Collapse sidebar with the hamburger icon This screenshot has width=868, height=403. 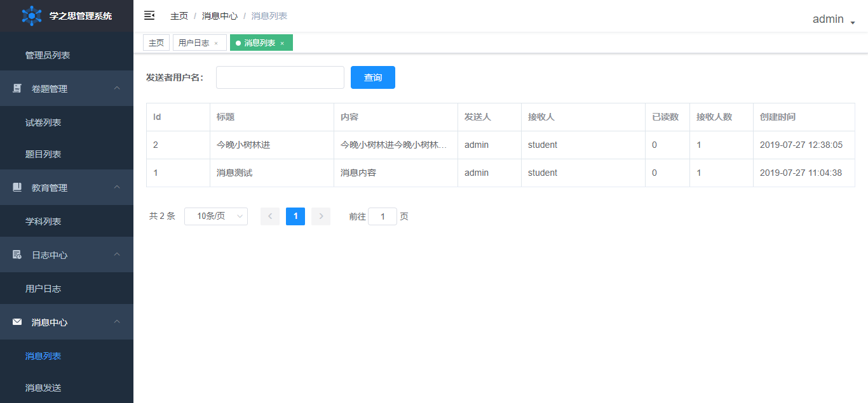[149, 15]
